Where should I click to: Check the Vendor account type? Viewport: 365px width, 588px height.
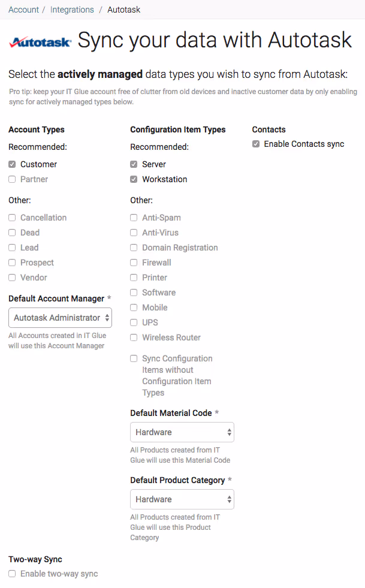(x=11, y=277)
